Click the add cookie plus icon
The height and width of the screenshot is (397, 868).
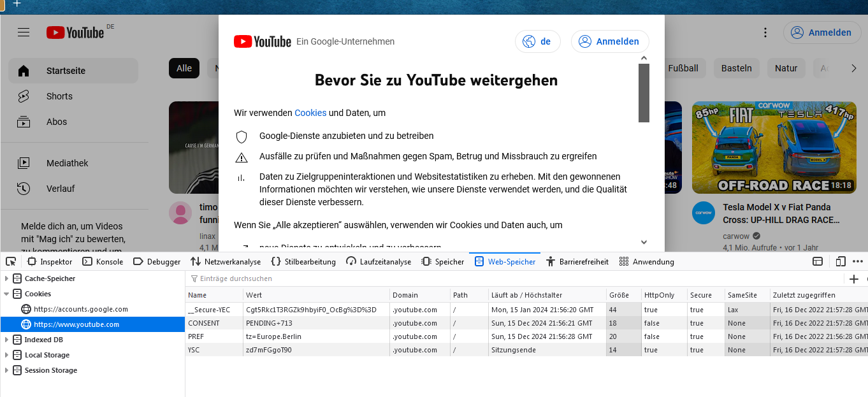854,278
